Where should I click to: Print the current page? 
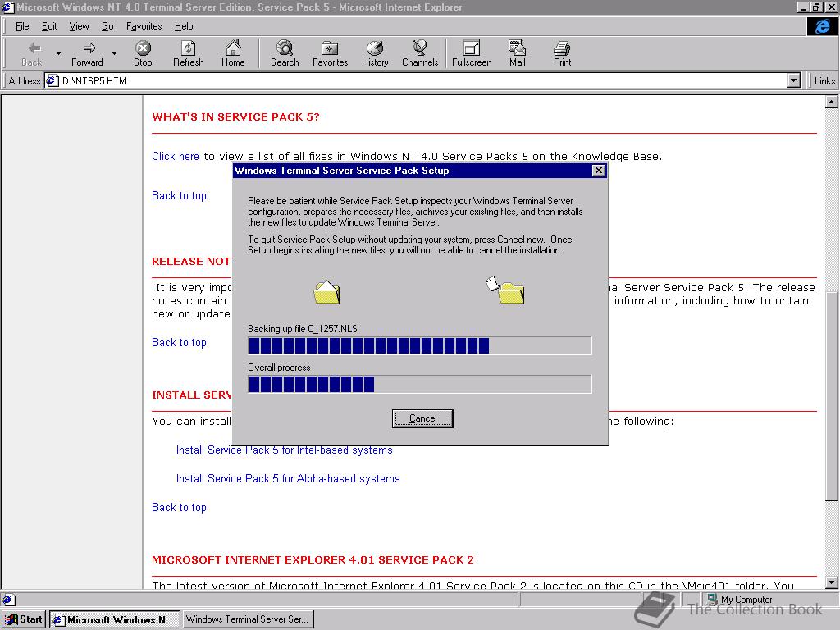pos(562,52)
